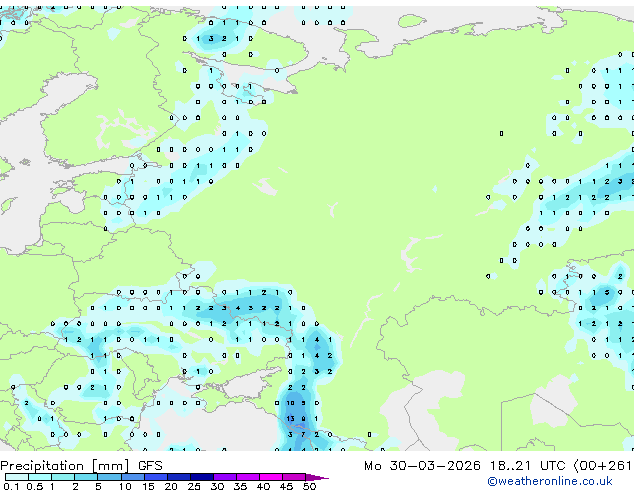
Task: Click the '18..21' time range text
Action: (x=510, y=466)
